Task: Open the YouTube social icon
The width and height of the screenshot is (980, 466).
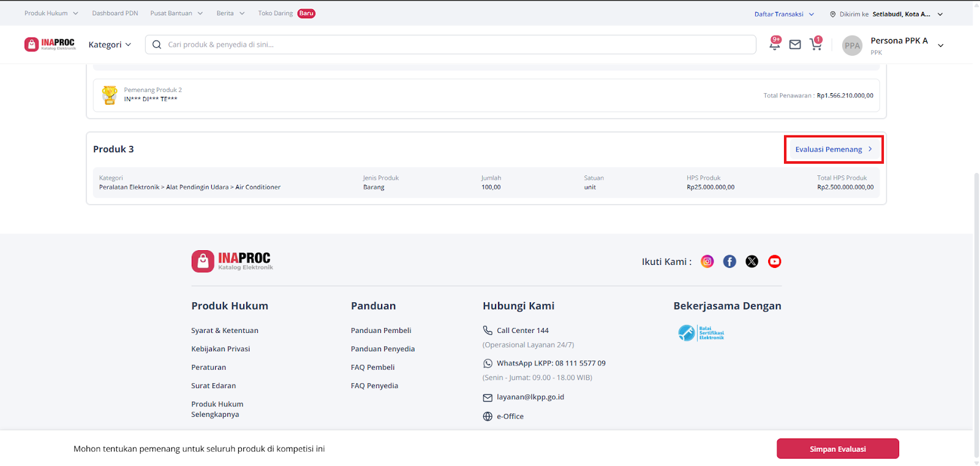Action: (x=775, y=262)
